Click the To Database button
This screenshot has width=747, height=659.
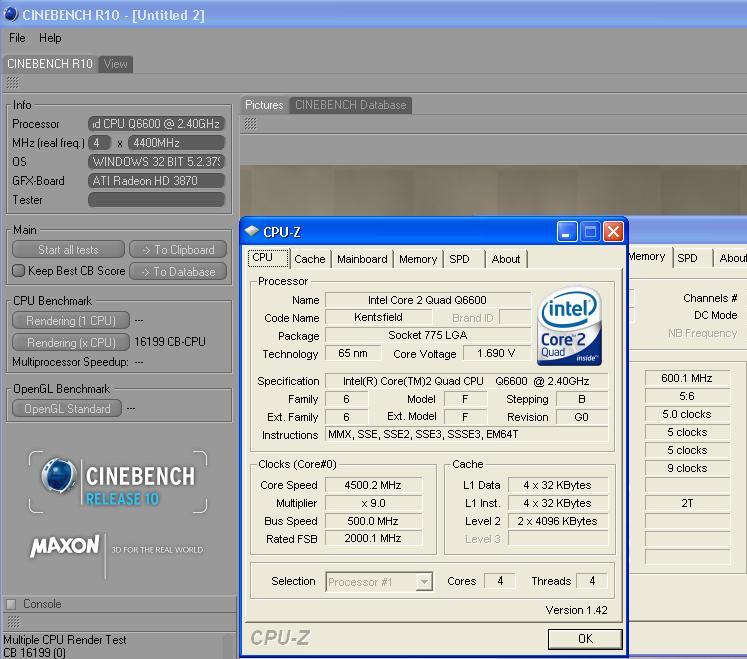click(x=178, y=272)
